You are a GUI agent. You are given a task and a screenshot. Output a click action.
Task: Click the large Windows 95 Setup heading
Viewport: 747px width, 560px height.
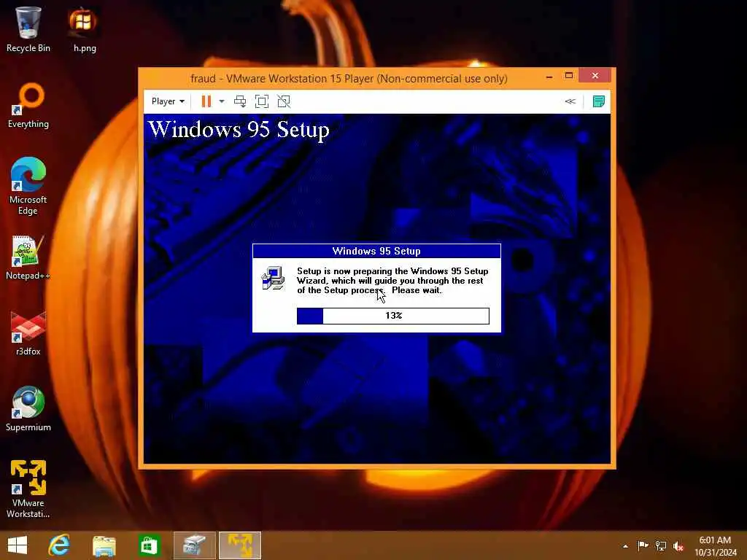pyautogui.click(x=239, y=130)
